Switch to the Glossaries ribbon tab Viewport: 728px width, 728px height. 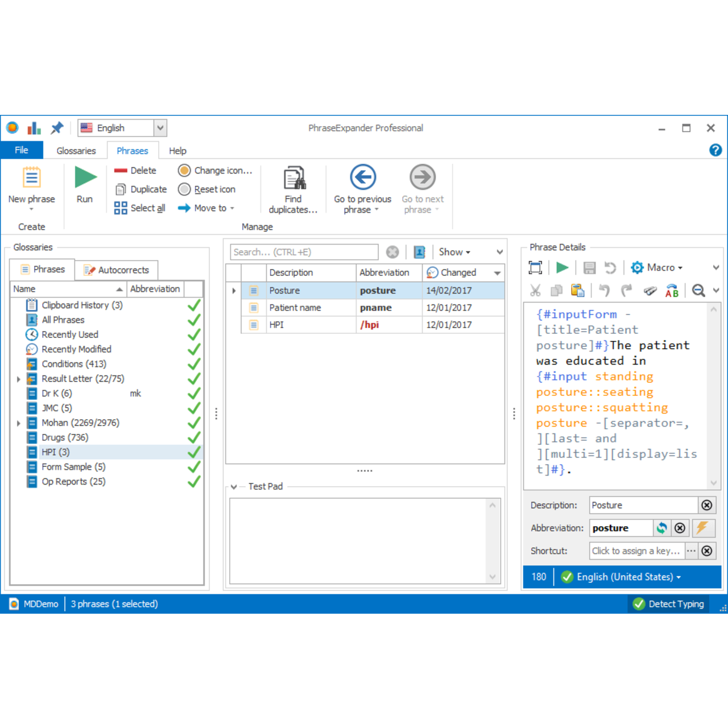(76, 151)
